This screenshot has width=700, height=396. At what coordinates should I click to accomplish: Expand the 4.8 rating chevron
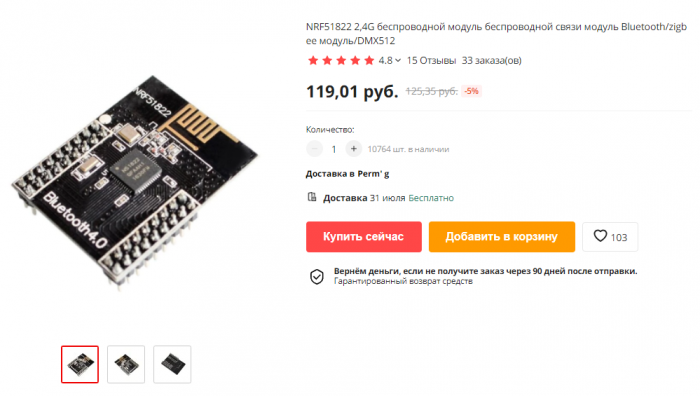pyautogui.click(x=398, y=60)
